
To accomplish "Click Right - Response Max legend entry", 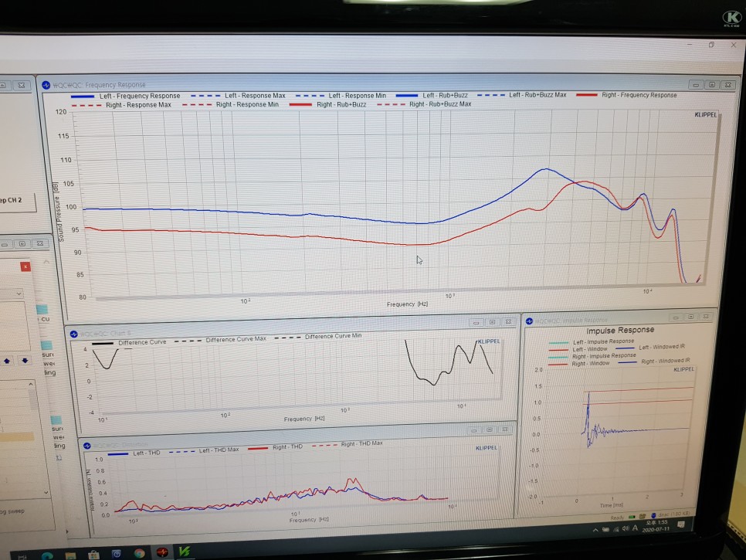I will point(121,105).
